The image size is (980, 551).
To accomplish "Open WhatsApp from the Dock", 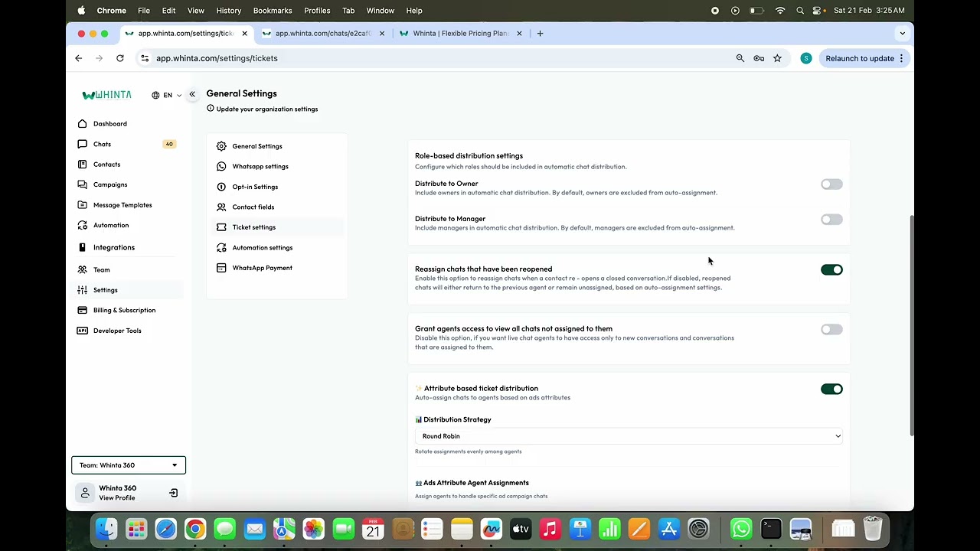I will click(x=741, y=529).
